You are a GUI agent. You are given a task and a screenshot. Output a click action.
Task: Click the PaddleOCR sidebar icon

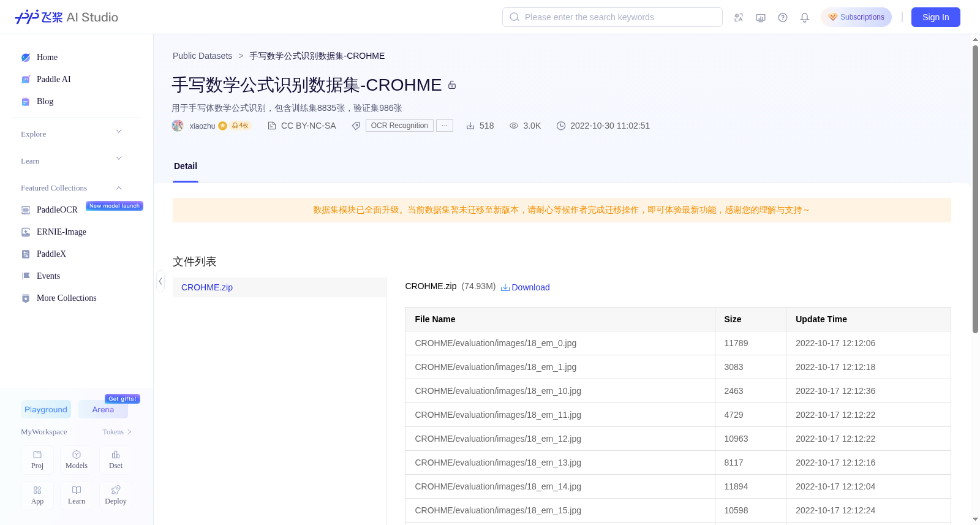[26, 210]
